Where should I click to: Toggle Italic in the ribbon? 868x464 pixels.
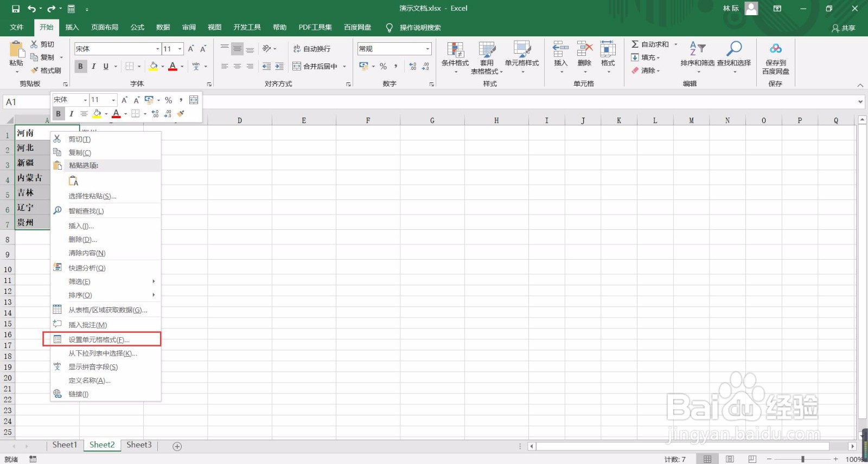93,66
